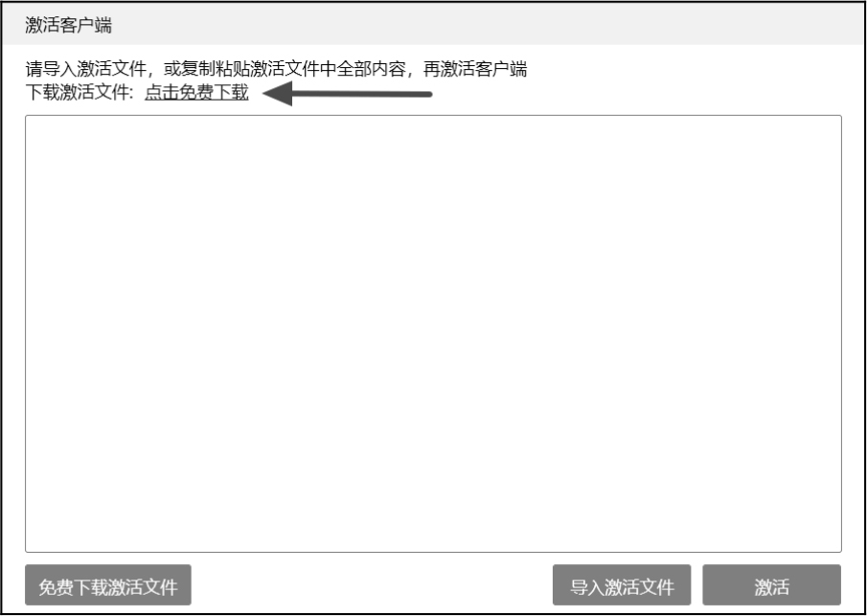Click the top-left corner of the text box

(26, 116)
